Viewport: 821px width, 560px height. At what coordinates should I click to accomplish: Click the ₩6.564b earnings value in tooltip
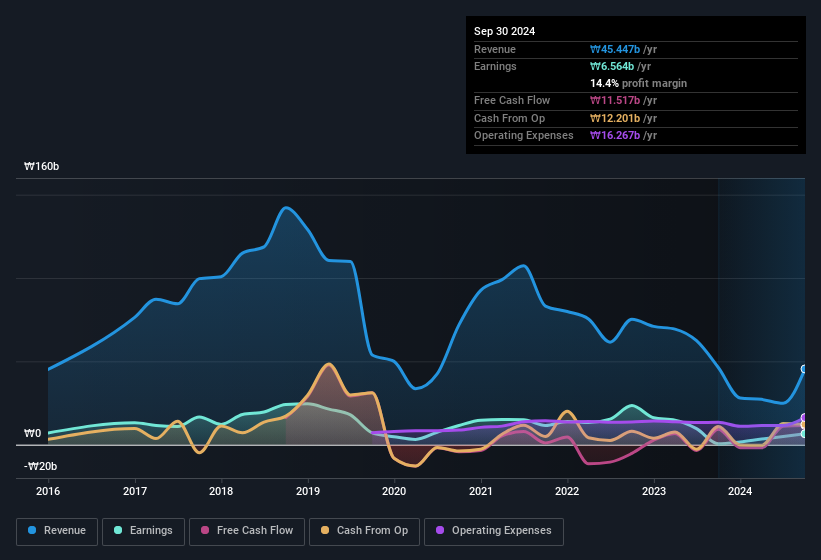(612, 66)
